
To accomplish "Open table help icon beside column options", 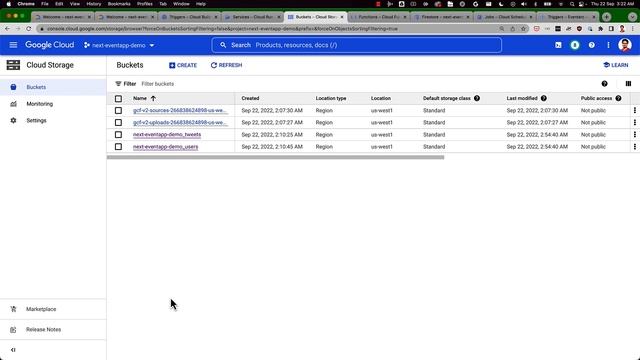I will pos(604,84).
